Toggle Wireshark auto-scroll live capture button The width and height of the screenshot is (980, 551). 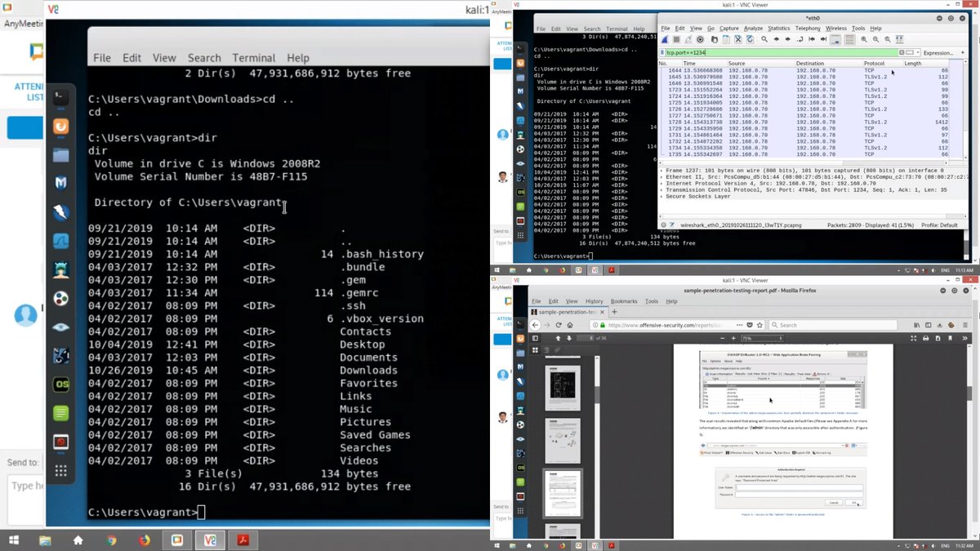(x=835, y=39)
